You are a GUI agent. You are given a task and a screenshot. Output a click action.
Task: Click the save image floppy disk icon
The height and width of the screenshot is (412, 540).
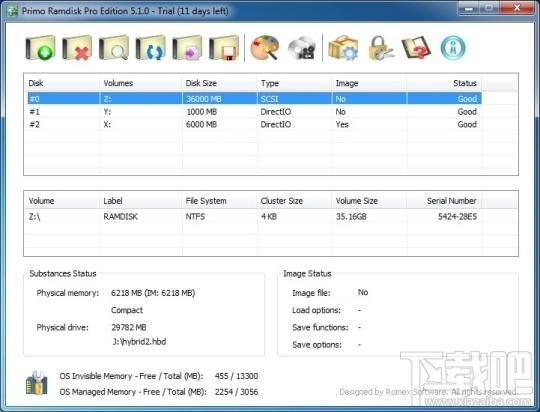pyautogui.click(x=224, y=48)
